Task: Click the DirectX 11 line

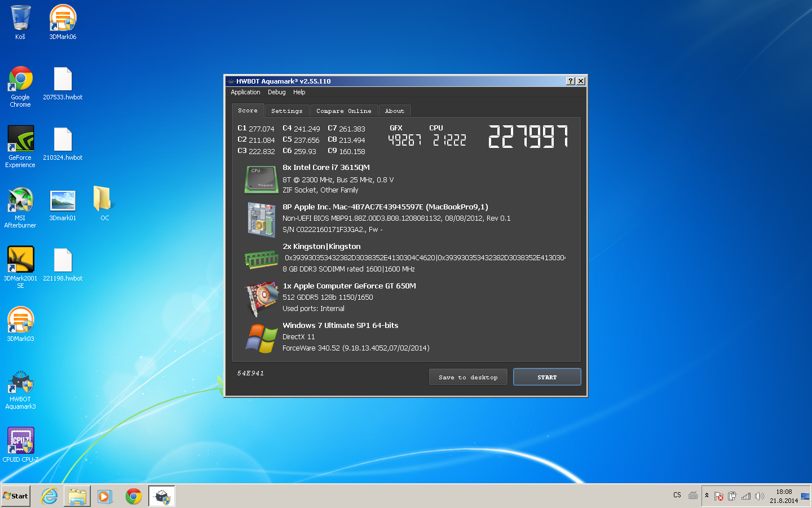Action: click(x=299, y=337)
